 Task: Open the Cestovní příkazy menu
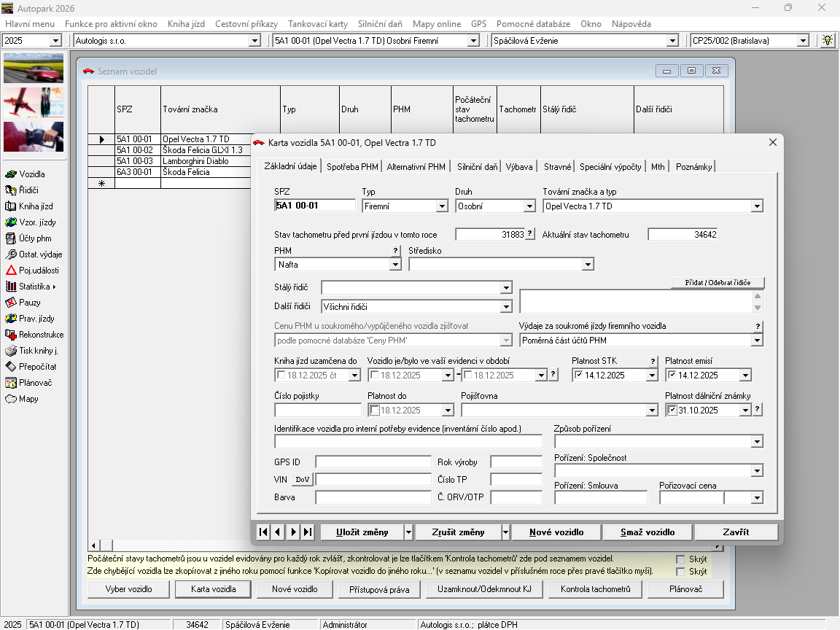coord(246,24)
